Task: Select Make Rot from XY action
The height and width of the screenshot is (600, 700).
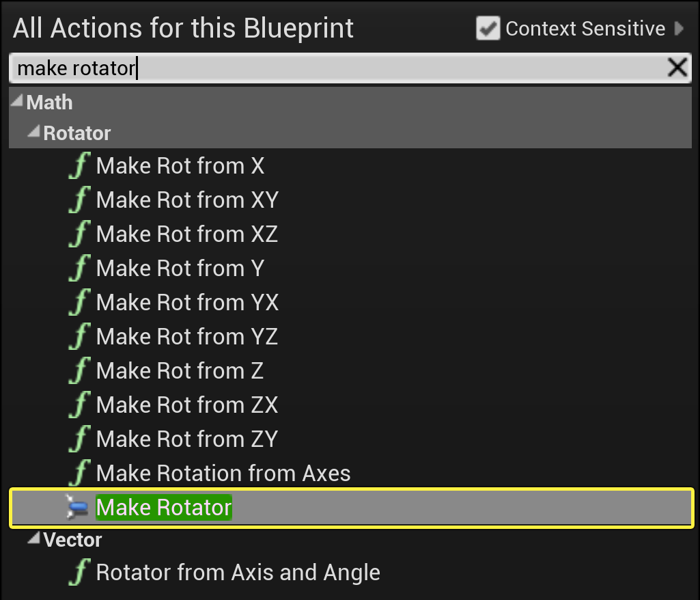Action: point(187,200)
